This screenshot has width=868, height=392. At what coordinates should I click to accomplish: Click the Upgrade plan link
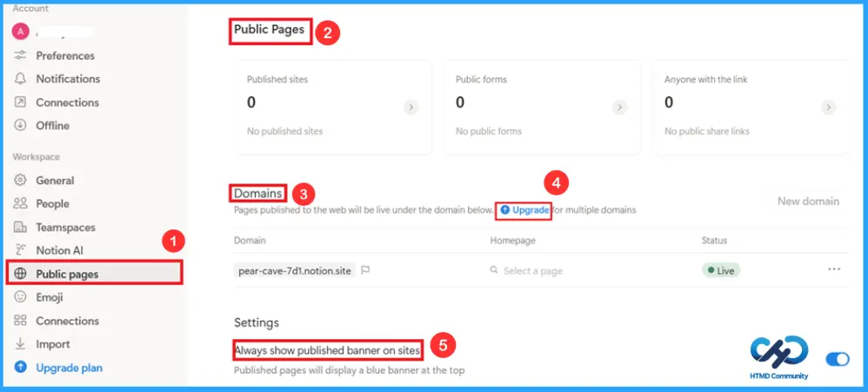[70, 368]
